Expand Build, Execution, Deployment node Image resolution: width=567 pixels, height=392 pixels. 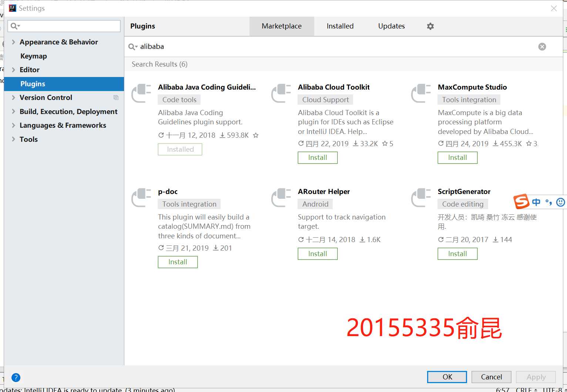tap(13, 111)
